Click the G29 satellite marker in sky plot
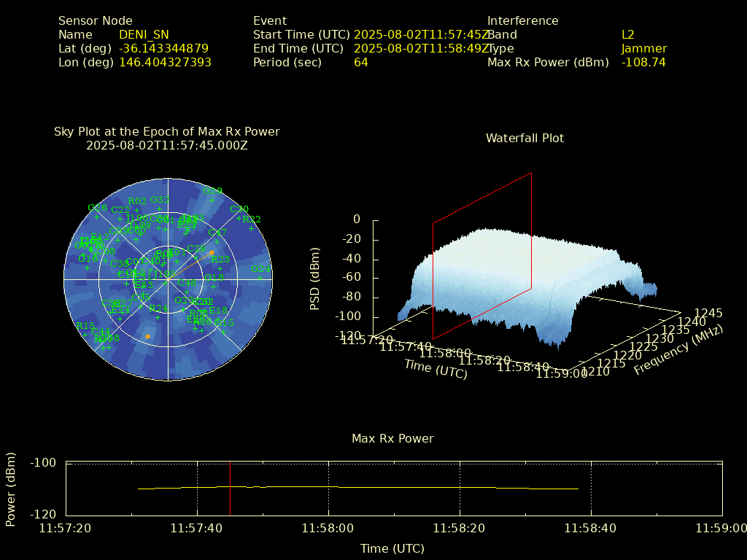747x560 pixels. click(212, 191)
